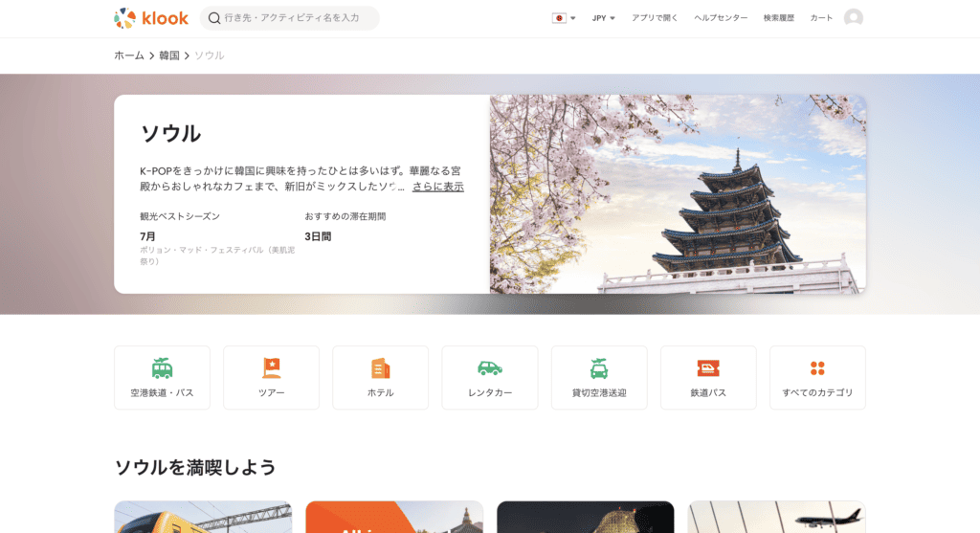
Task: Open the カート link
Action: [x=821, y=18]
